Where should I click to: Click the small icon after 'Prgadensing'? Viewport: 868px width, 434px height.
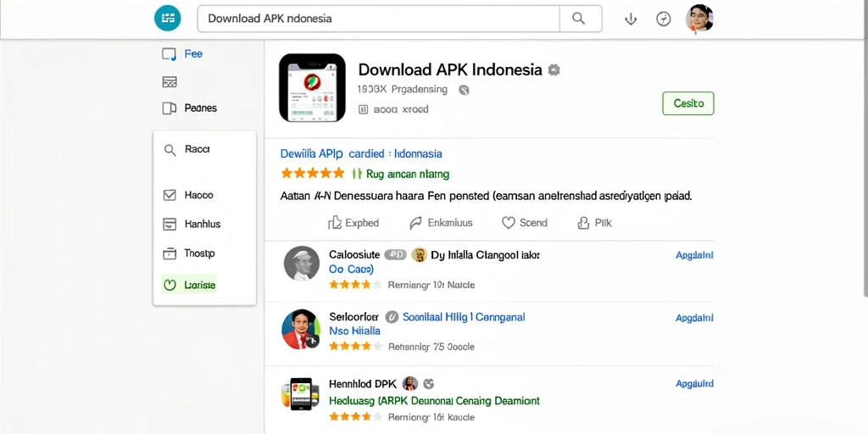coord(464,90)
